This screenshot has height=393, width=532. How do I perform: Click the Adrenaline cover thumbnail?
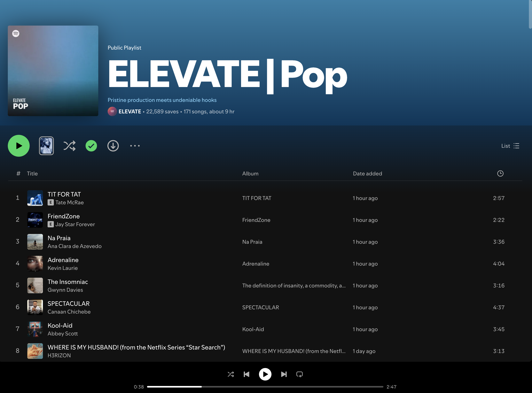pos(35,264)
